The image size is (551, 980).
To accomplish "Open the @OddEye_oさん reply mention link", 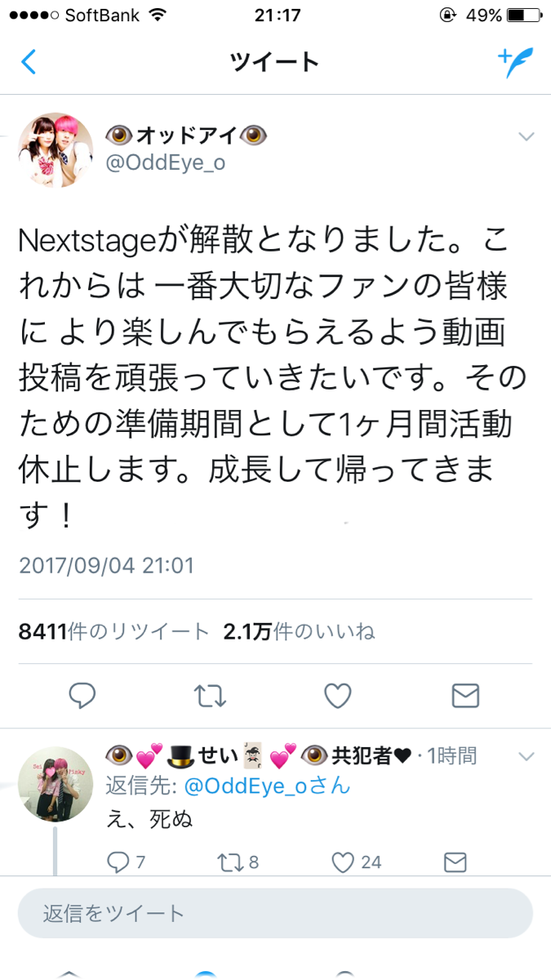I will point(268,786).
